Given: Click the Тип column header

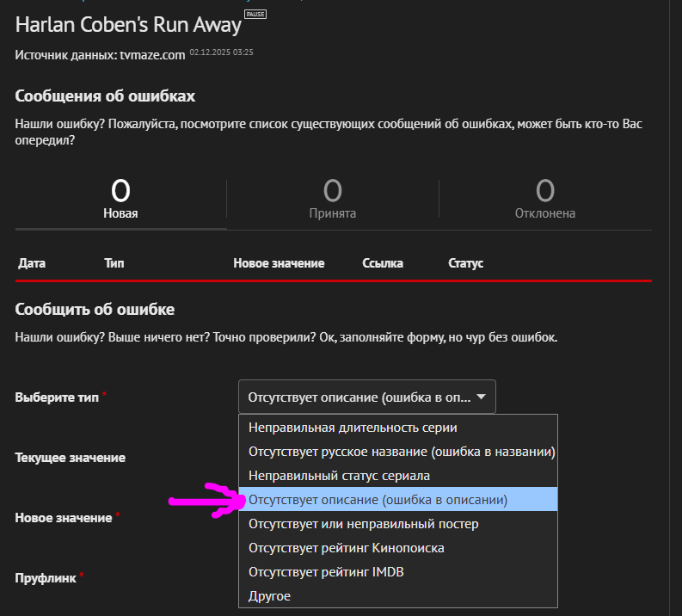Looking at the screenshot, I should click(x=114, y=263).
